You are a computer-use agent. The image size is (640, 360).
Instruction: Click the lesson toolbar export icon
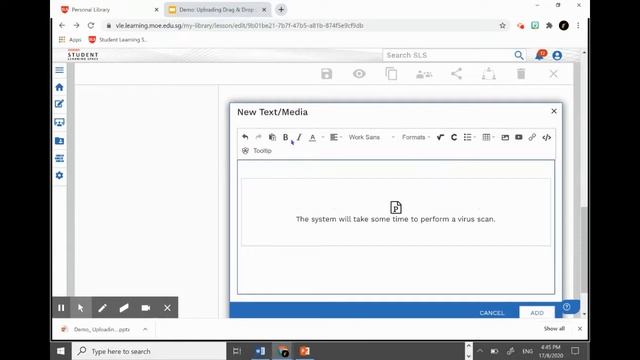(489, 74)
